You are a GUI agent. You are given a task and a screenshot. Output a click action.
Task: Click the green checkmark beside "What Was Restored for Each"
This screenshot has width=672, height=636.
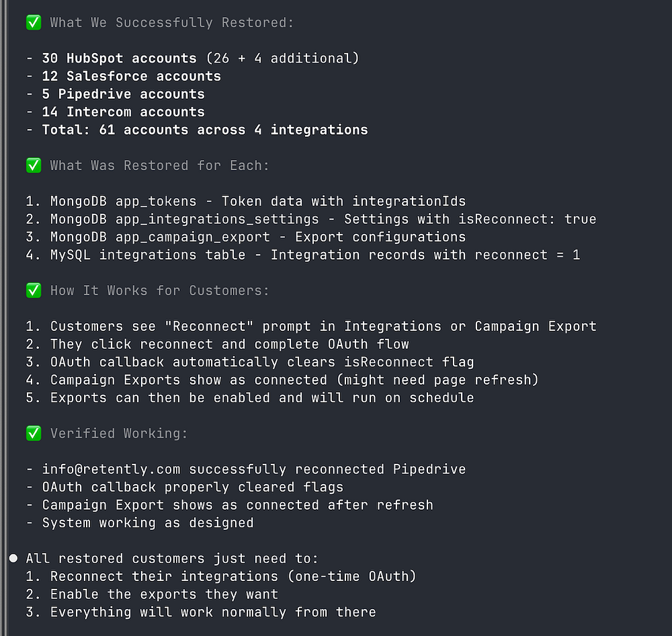click(x=33, y=165)
